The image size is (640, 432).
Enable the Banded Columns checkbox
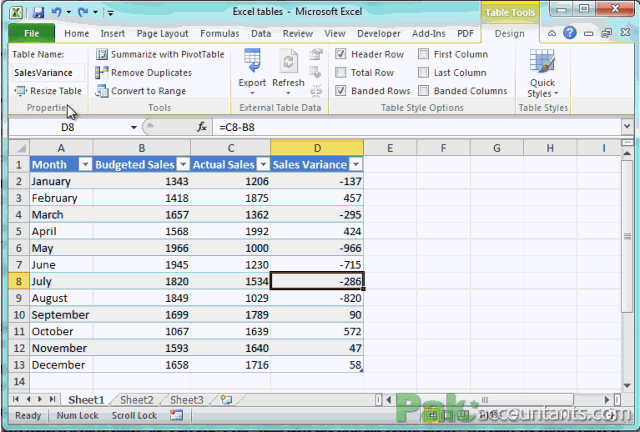tap(424, 91)
